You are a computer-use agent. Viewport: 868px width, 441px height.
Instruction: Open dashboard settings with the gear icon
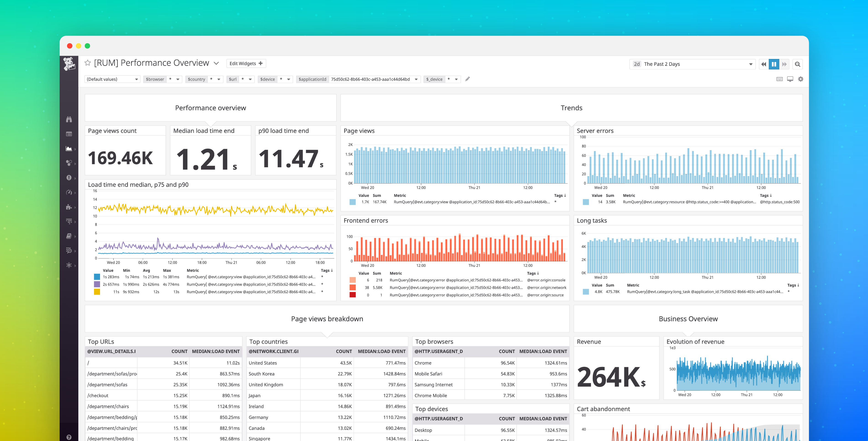coord(801,79)
